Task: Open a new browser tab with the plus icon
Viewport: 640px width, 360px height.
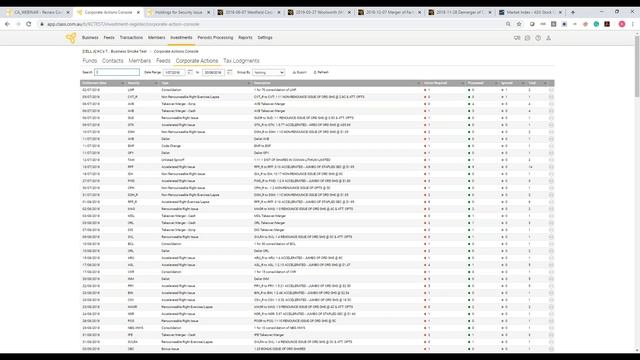Action: tap(573, 12)
